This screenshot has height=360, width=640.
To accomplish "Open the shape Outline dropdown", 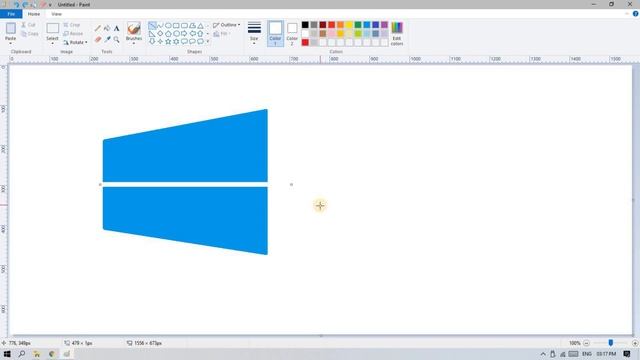I will [227, 25].
